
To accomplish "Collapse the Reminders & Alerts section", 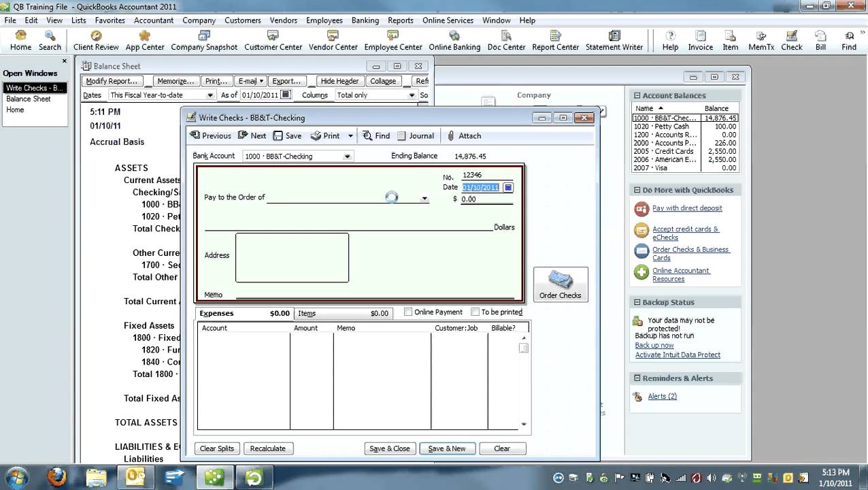I will tap(637, 378).
